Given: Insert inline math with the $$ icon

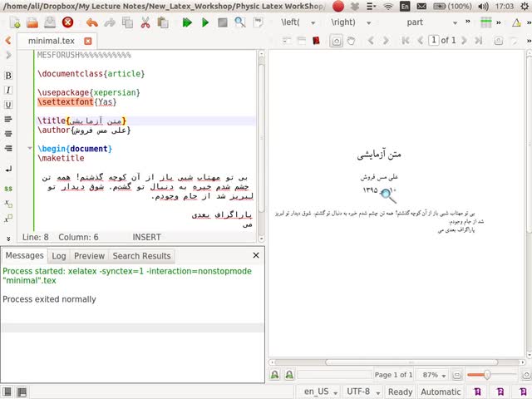Looking at the screenshot, I should [x=8, y=189].
